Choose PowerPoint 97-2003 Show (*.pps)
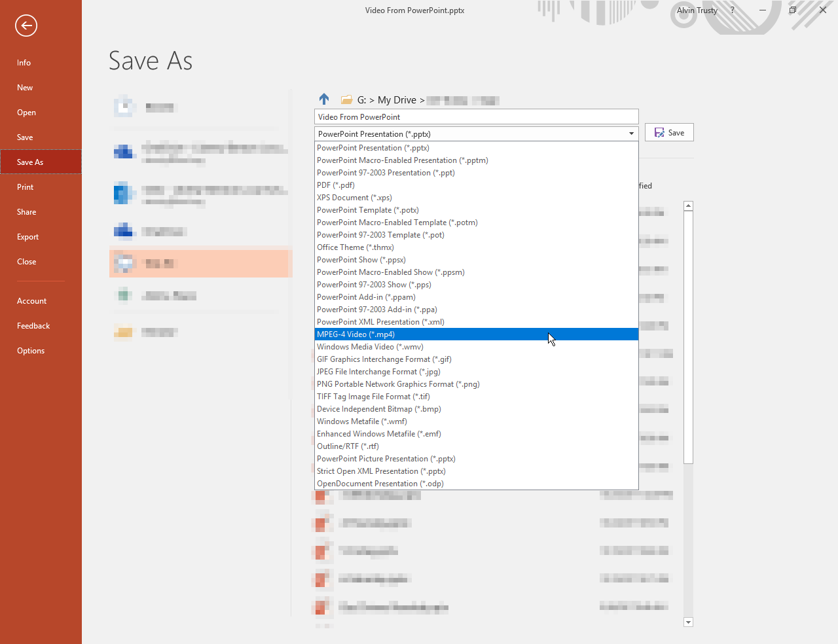This screenshot has height=644, width=838. pyautogui.click(x=476, y=285)
